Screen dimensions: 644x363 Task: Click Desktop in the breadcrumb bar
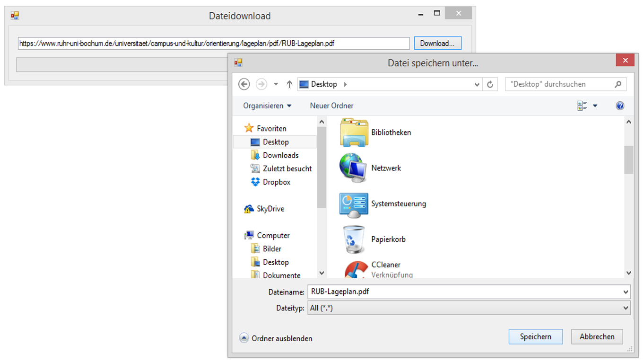pyautogui.click(x=323, y=84)
